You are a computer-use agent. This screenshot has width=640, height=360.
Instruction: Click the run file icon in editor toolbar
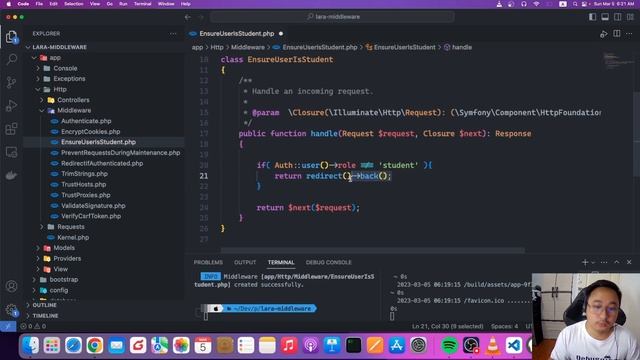[604, 34]
